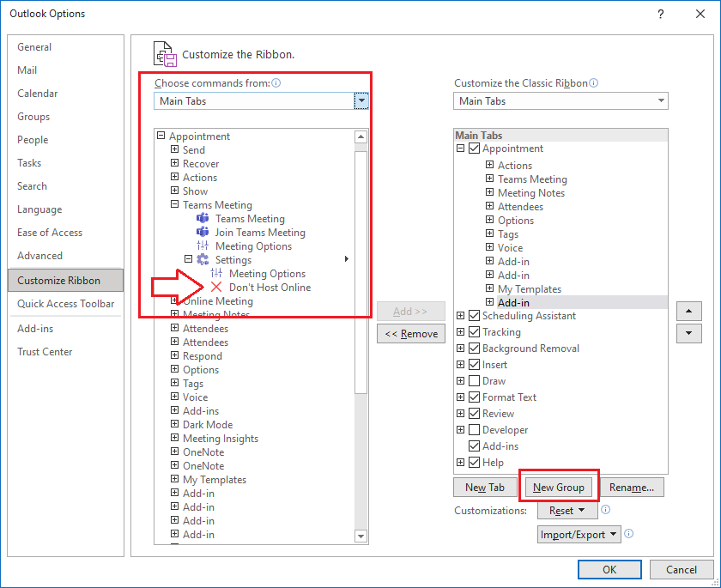Enable the Developer tab checkbox
Screen dimensions: 721x588
(x=474, y=429)
